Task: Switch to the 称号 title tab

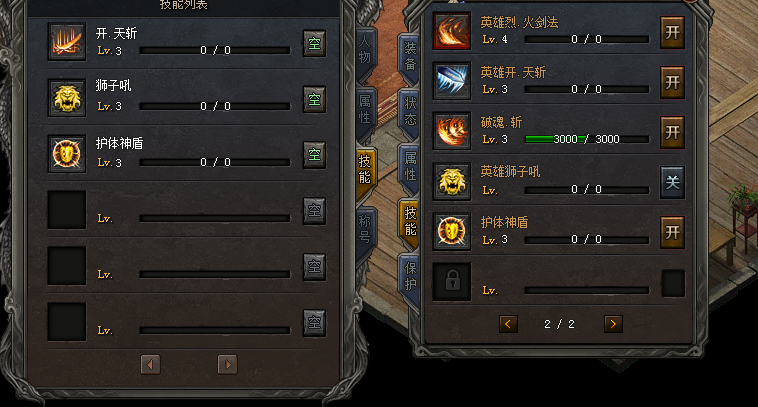Action: click(x=364, y=230)
